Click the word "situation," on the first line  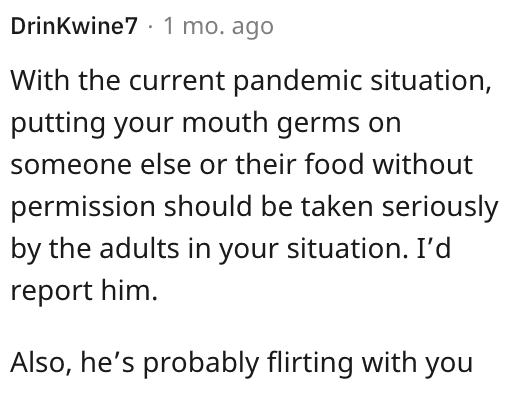431,81
